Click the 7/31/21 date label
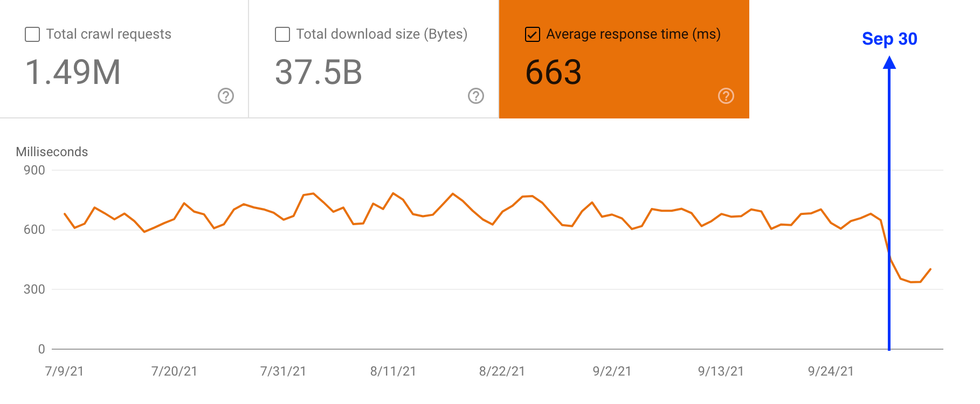980x404 pixels. click(x=283, y=371)
